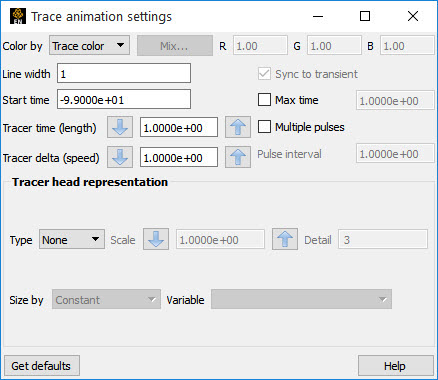Increase Tracer delta speed with up arrow
438x380 pixels.
[x=238, y=157]
